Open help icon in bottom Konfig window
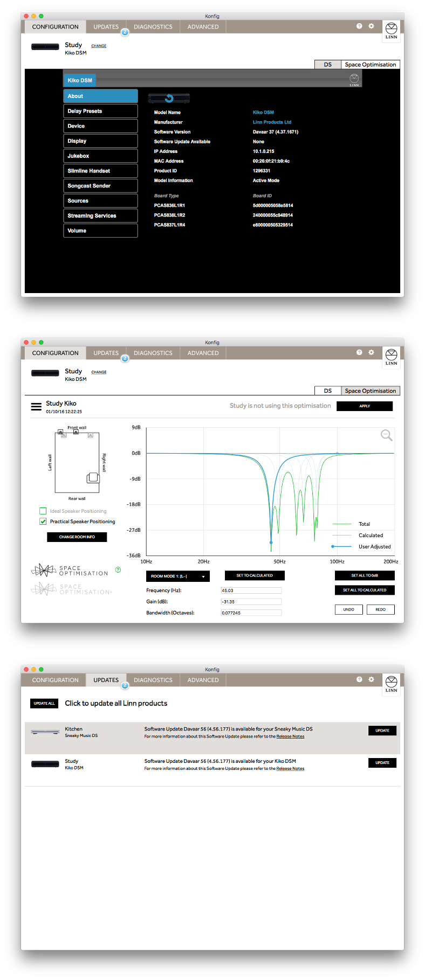425x980 pixels. pos(359,679)
